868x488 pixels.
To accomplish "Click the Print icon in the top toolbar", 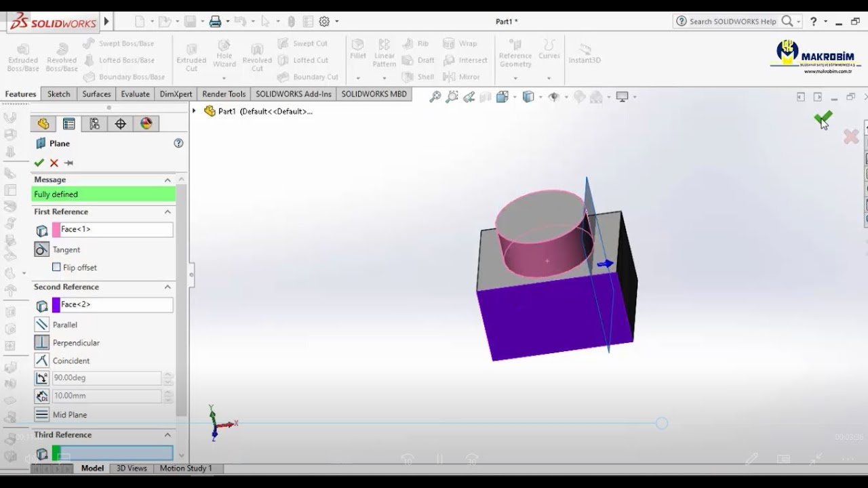I will tap(216, 22).
